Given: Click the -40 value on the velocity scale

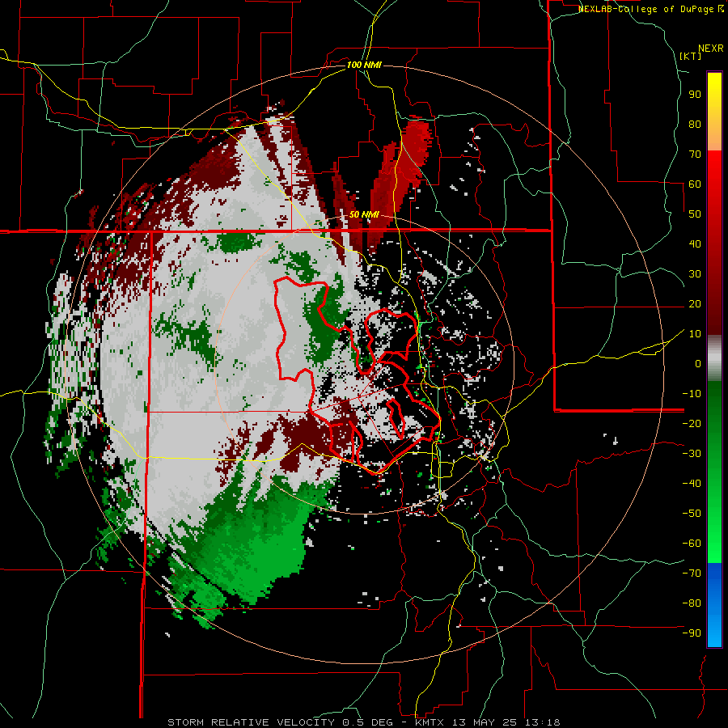Looking at the screenshot, I should (692, 484).
